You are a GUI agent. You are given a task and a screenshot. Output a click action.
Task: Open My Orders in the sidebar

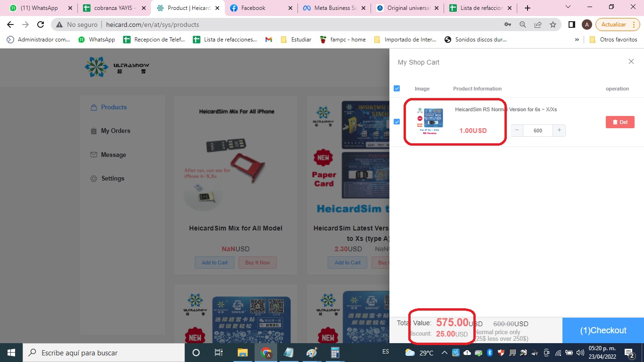[110, 131]
